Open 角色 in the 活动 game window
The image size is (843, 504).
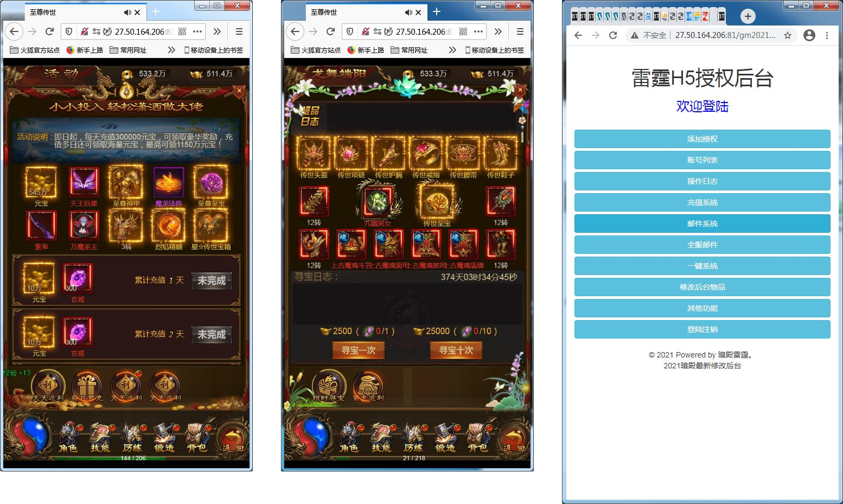[69, 437]
